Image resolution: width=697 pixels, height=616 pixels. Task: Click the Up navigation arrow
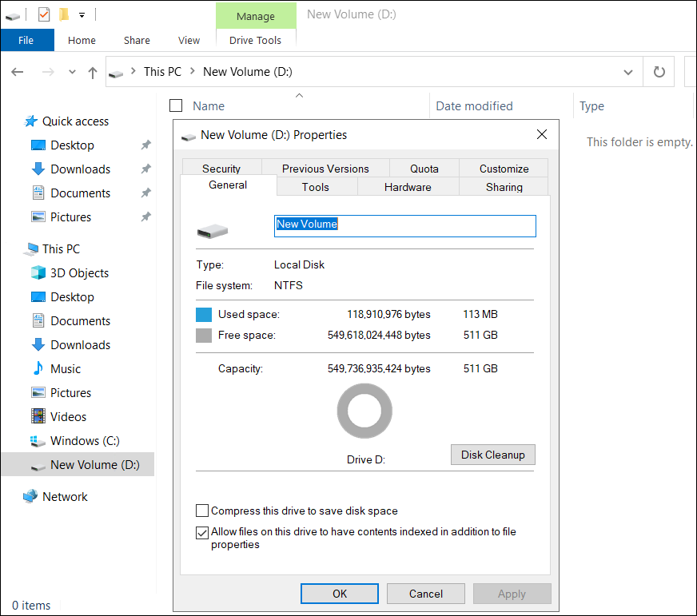click(x=92, y=71)
